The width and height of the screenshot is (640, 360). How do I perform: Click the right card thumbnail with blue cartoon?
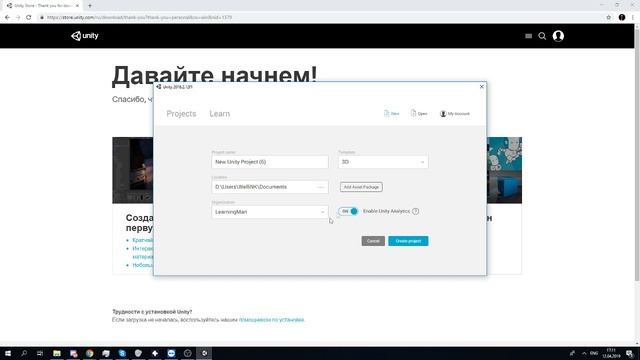pos(504,170)
